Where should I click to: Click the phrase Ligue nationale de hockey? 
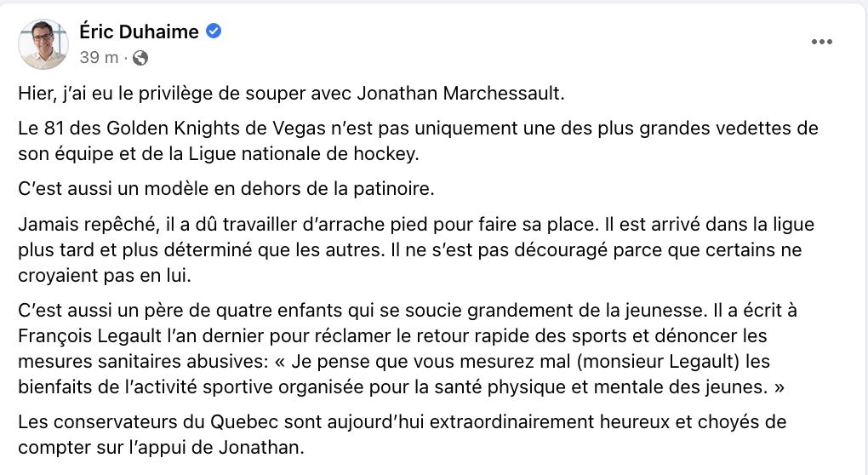tap(301, 154)
